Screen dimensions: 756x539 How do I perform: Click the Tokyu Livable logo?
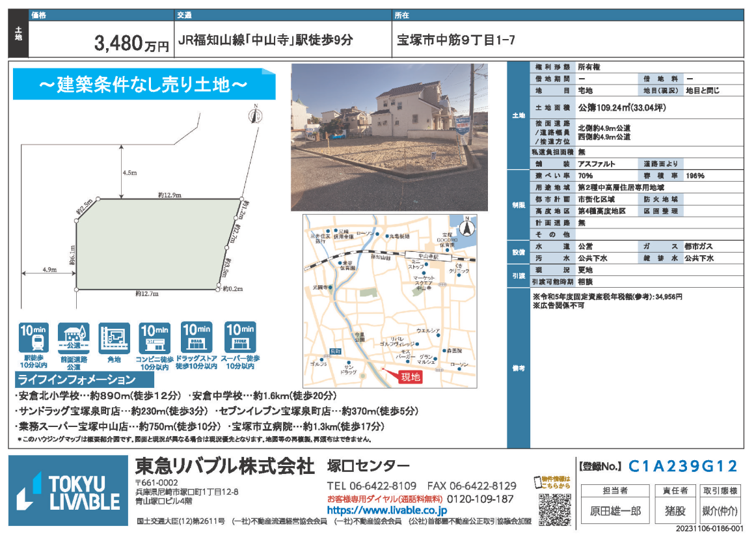68,490
